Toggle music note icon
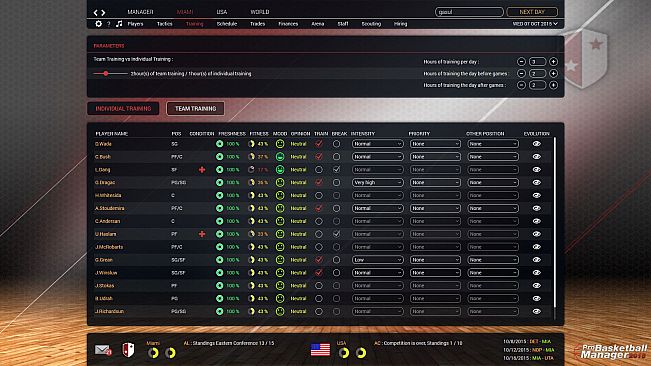This screenshot has width=651, height=366. (119, 24)
